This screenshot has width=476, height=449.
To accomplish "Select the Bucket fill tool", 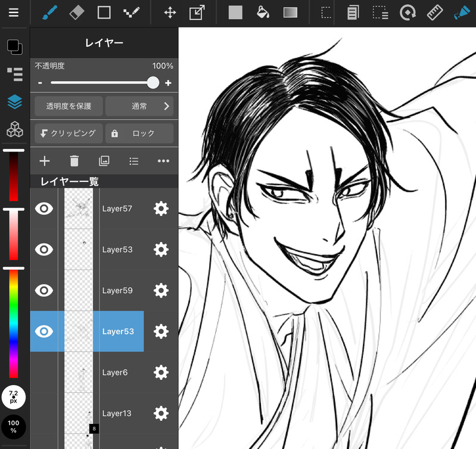I will (263, 13).
